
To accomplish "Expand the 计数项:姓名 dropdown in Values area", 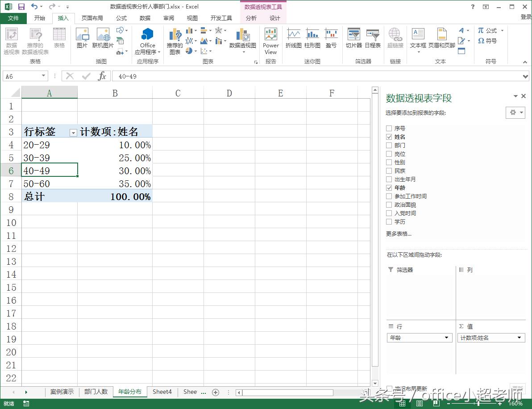I will click(519, 338).
